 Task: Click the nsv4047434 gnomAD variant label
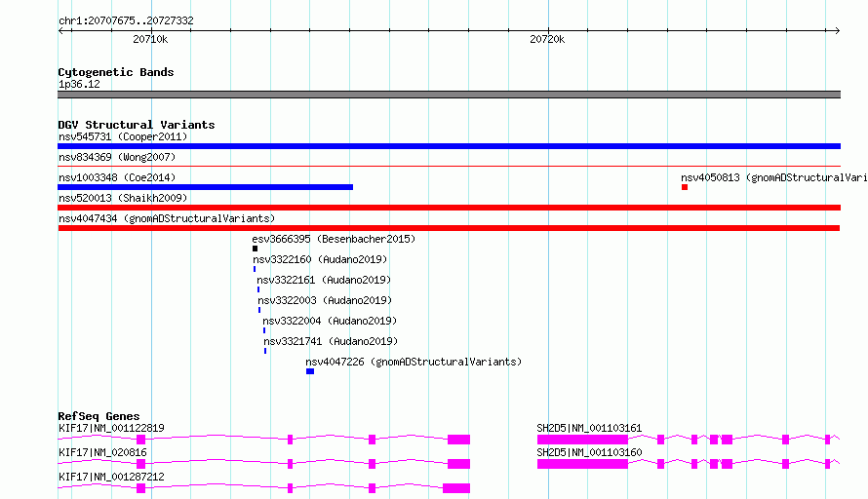[167, 218]
